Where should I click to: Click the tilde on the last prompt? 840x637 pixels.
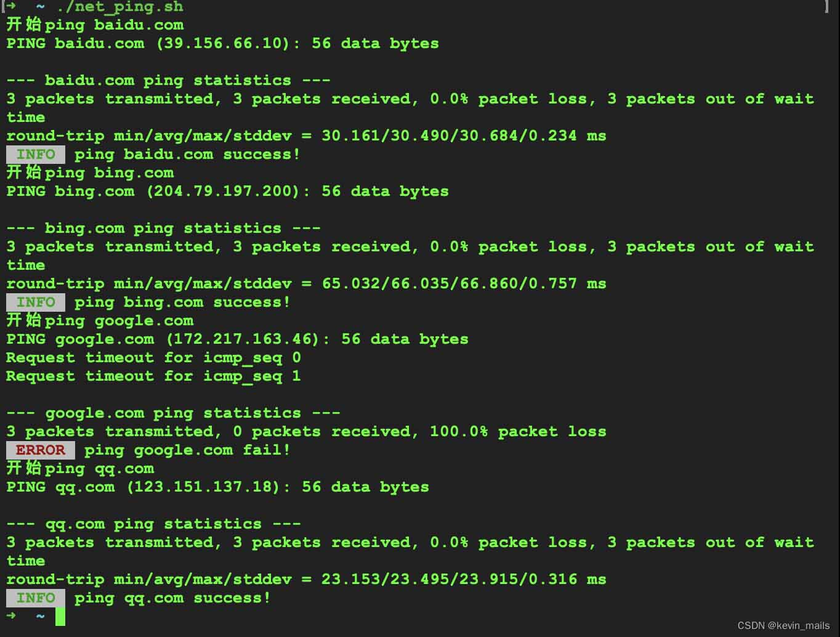(40, 615)
